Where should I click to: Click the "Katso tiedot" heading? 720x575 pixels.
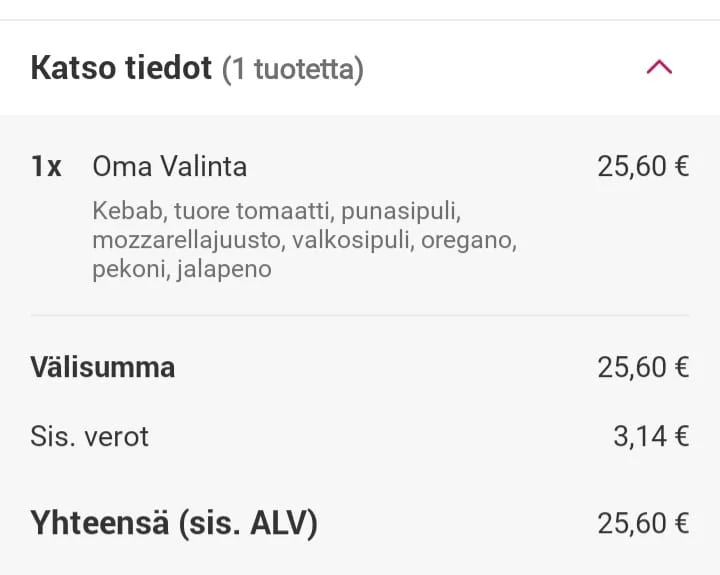121,68
